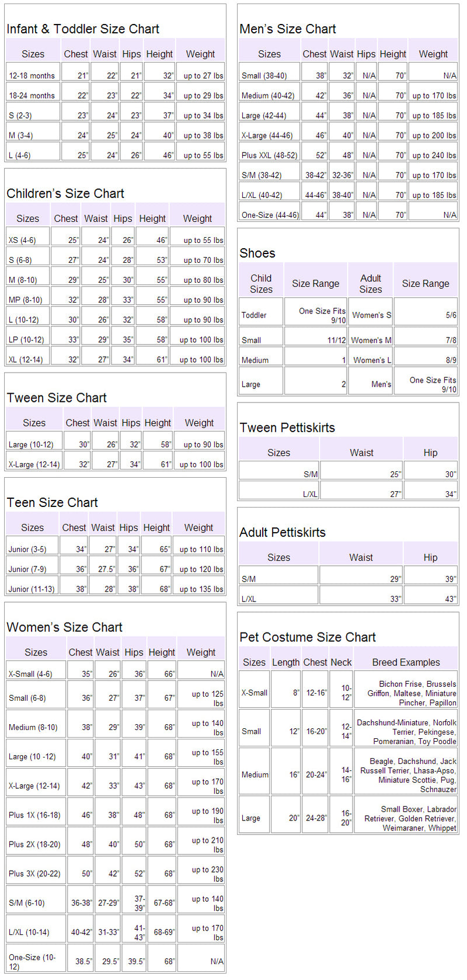Click the Women's Size Chart heading

pos(64,627)
